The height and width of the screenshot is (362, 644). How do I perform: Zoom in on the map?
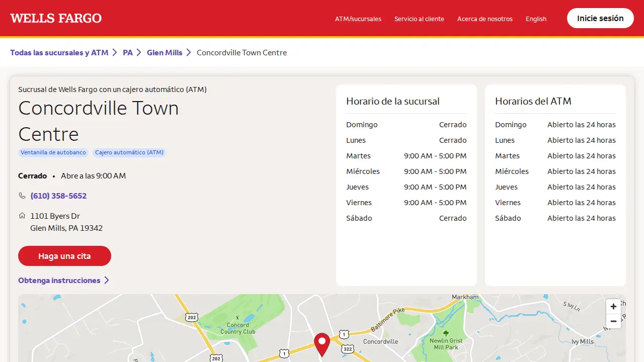[x=613, y=306]
